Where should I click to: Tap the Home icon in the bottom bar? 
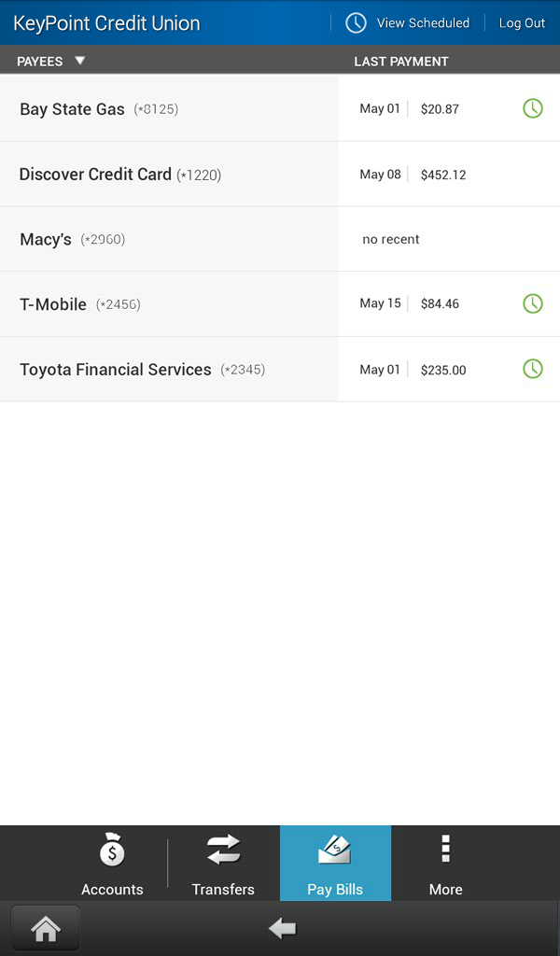(x=45, y=928)
